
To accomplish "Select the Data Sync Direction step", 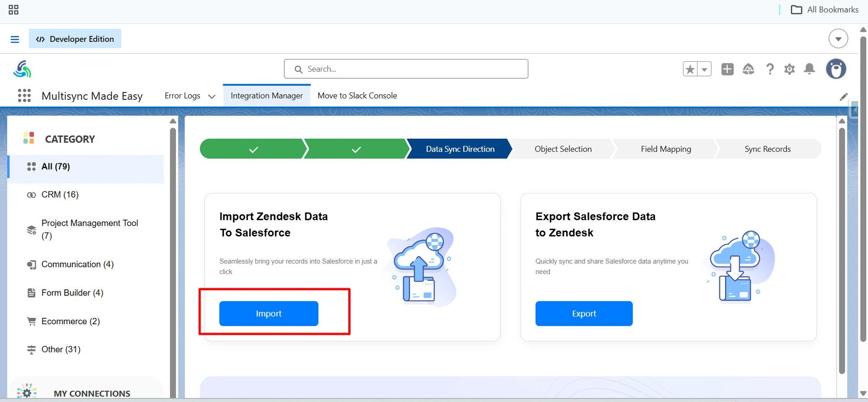I will point(460,149).
